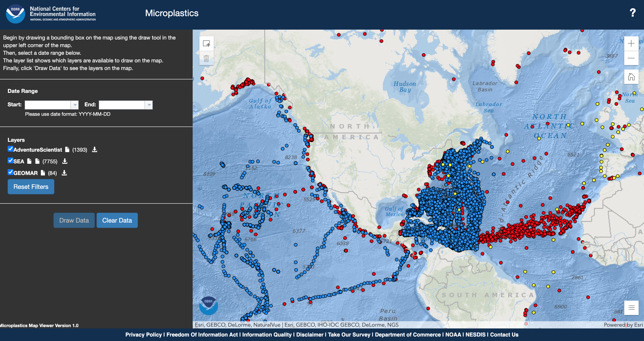Open the Privacy Policy footer link
Screen dimensions: 644x341
tap(143, 334)
